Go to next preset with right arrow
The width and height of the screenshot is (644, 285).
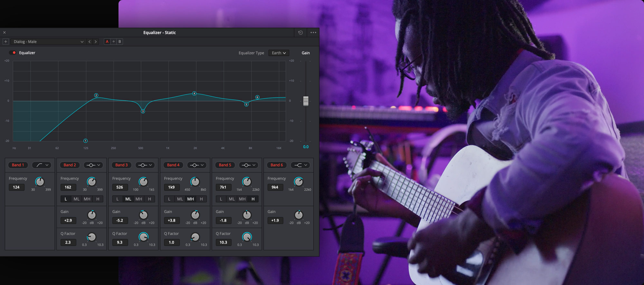pos(96,41)
